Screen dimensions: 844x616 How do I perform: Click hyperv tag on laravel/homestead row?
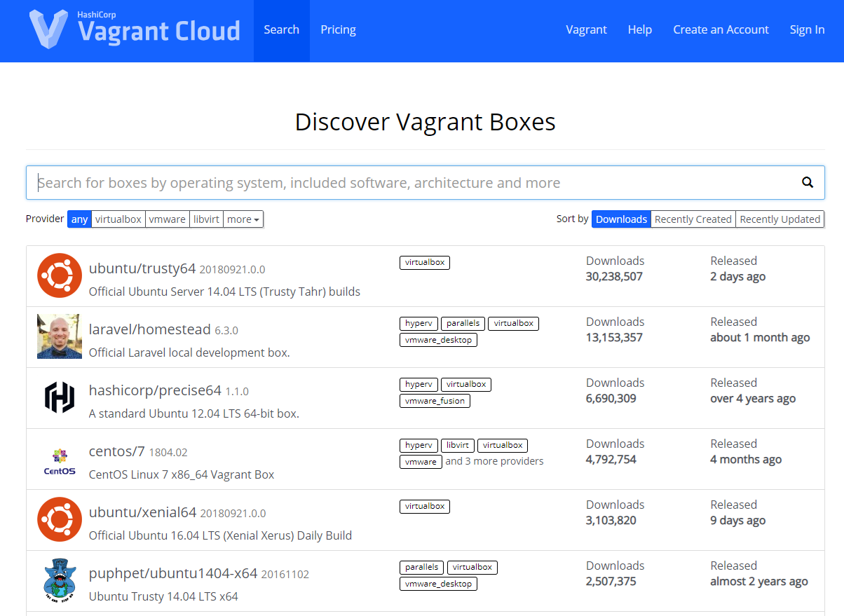tap(419, 324)
